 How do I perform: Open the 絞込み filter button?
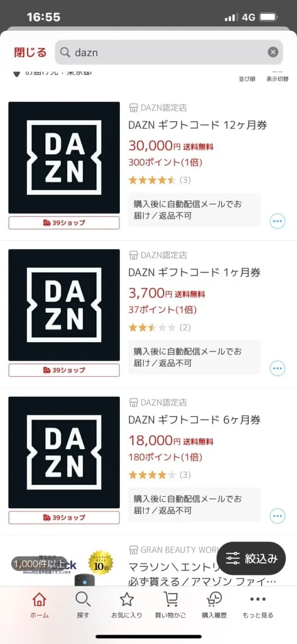[x=251, y=558]
